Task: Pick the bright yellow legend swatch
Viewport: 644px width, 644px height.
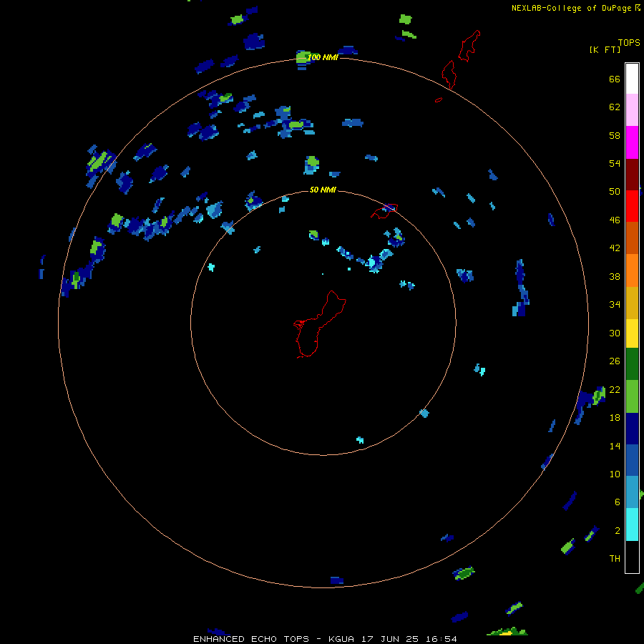Action: tap(632, 333)
